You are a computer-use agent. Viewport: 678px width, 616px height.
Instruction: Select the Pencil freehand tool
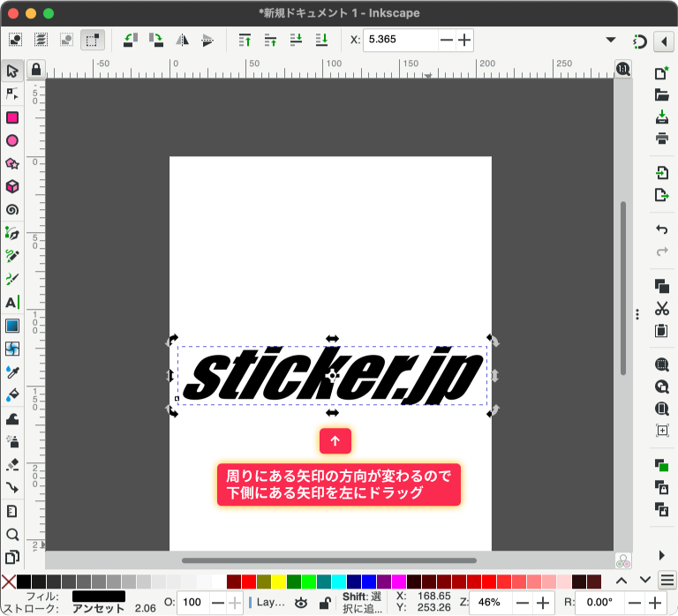point(12,256)
